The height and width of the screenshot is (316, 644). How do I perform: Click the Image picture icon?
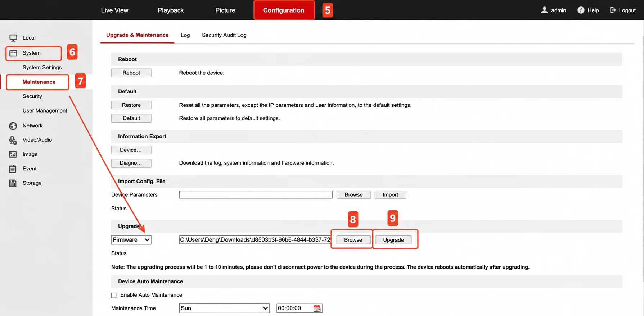(13, 155)
